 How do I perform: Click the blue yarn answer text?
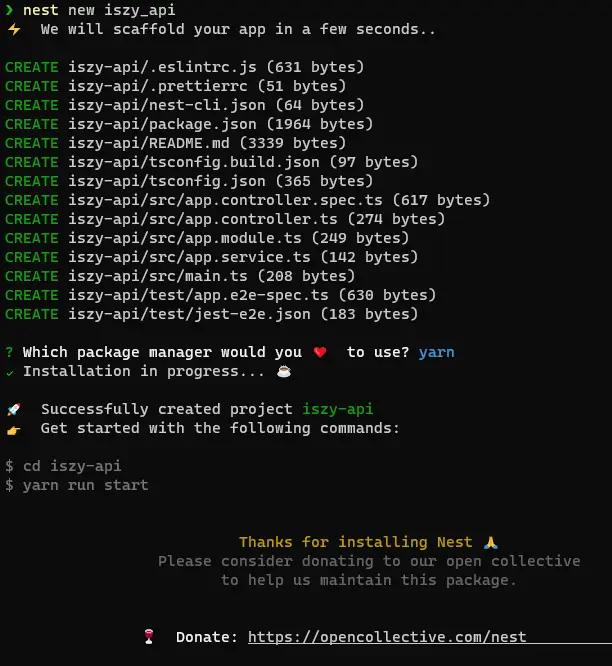[435, 352]
